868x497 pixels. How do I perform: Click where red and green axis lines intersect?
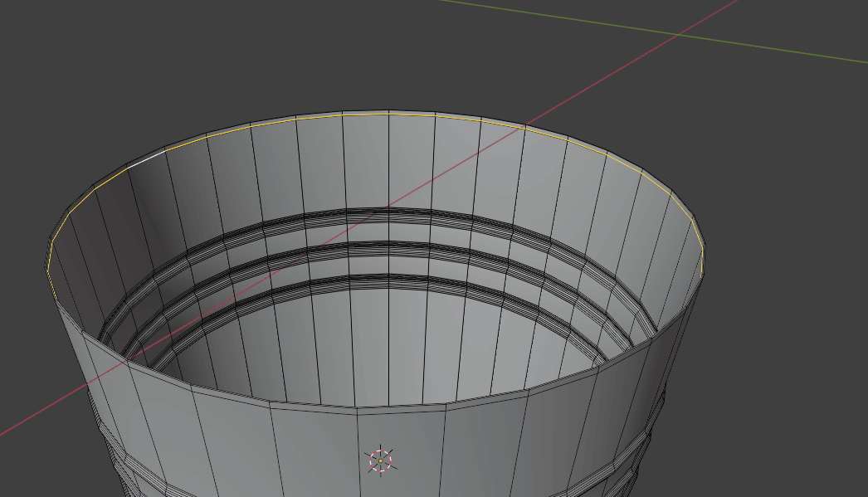[680, 34]
